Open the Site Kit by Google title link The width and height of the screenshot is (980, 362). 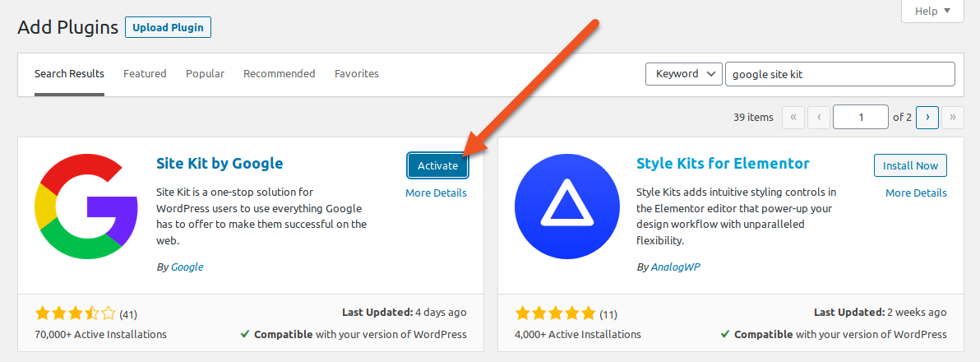pyautogui.click(x=220, y=164)
